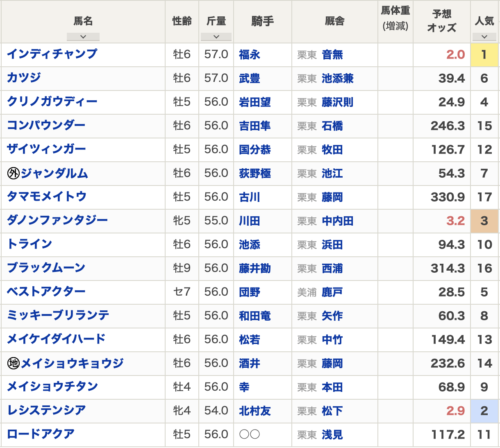Click the 予想オッズ column header
This screenshot has width=500, height=448.
click(x=441, y=21)
